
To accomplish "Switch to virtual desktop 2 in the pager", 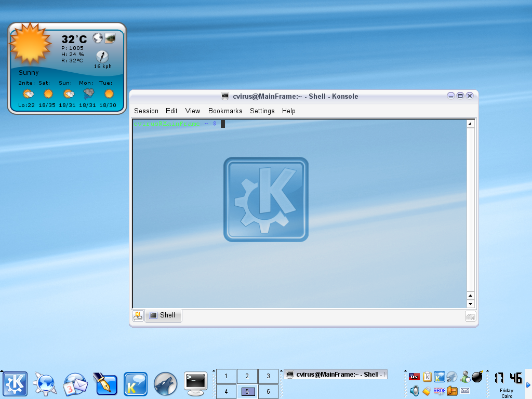I will 247,376.
